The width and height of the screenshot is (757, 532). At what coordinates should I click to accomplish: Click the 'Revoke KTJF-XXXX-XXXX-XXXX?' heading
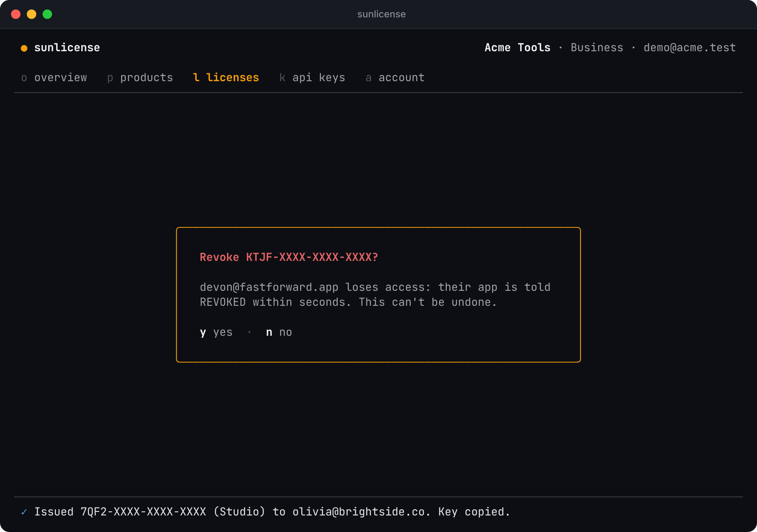(x=289, y=257)
